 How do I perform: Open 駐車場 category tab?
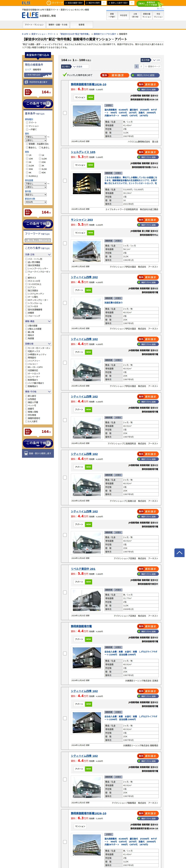point(81,25)
